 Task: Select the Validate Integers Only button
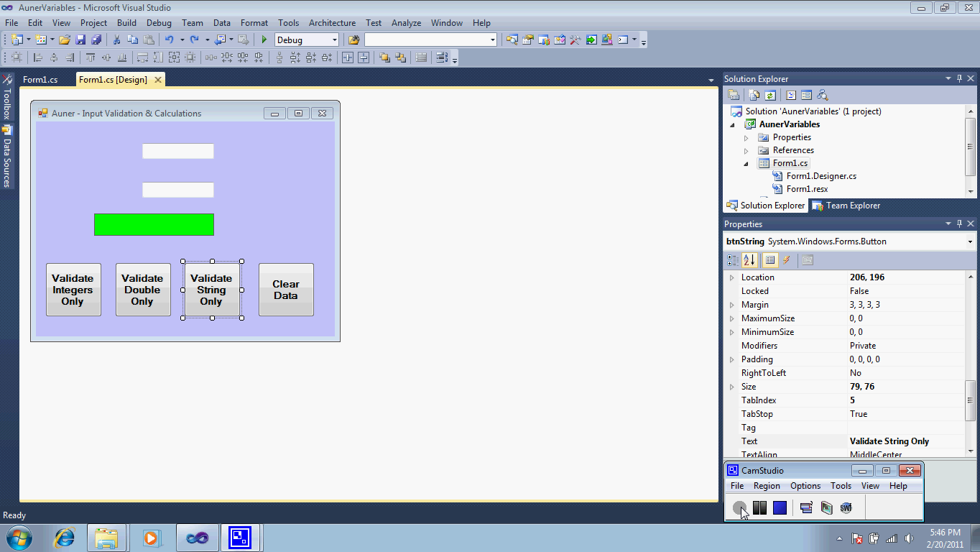[x=73, y=290]
